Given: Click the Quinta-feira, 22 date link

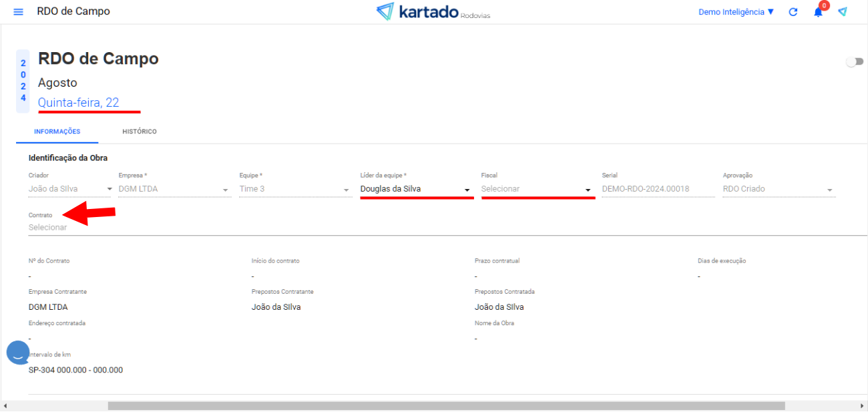Looking at the screenshot, I should click(79, 103).
